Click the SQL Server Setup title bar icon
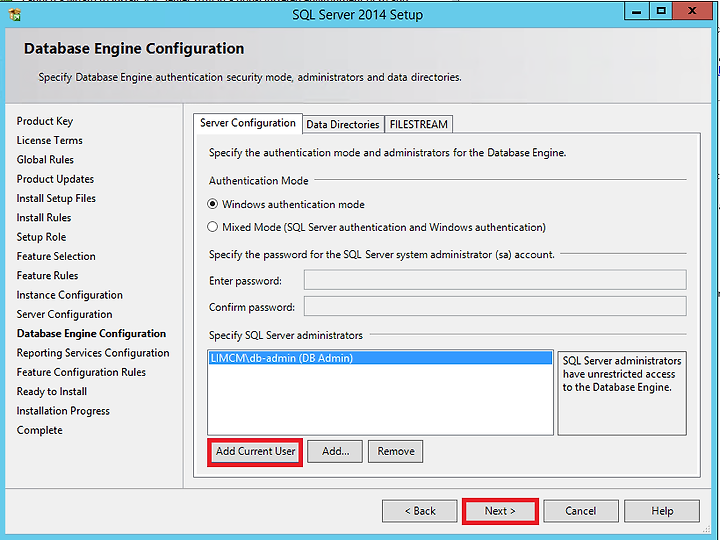Screen dimensions: 720x540 click(15, 15)
